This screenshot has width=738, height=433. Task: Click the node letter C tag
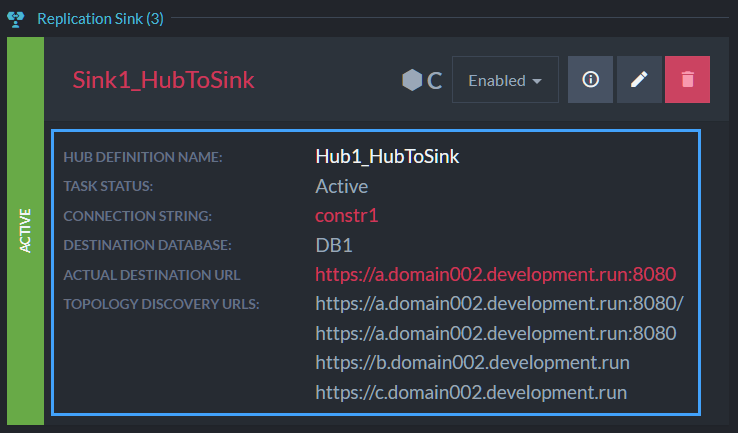click(x=434, y=80)
